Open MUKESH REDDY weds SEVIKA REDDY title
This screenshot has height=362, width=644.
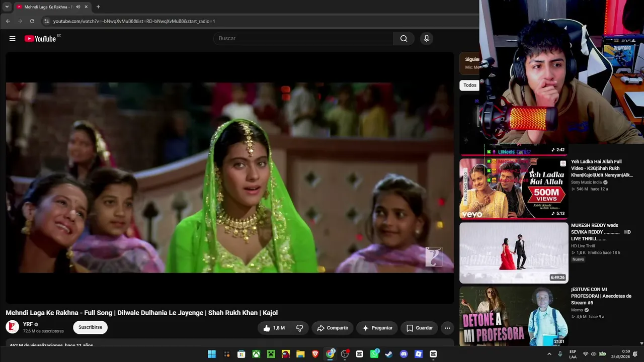(x=601, y=232)
